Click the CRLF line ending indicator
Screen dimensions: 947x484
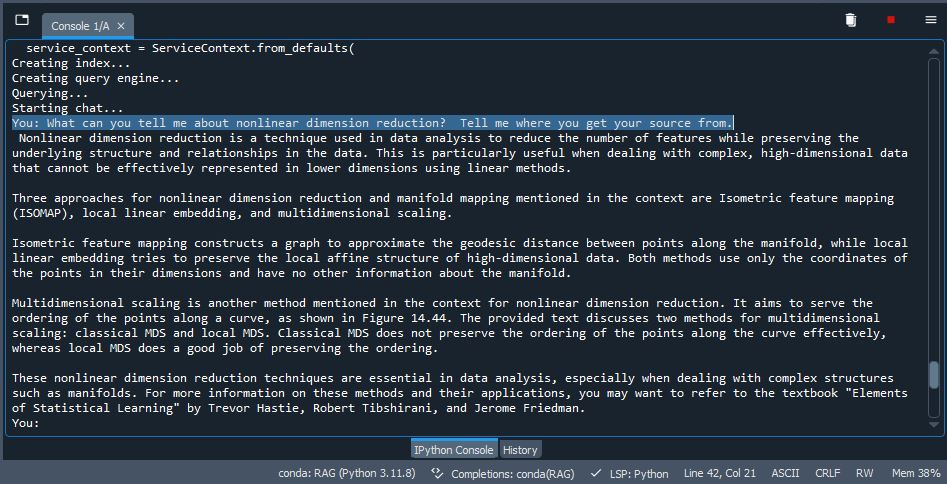coord(828,473)
